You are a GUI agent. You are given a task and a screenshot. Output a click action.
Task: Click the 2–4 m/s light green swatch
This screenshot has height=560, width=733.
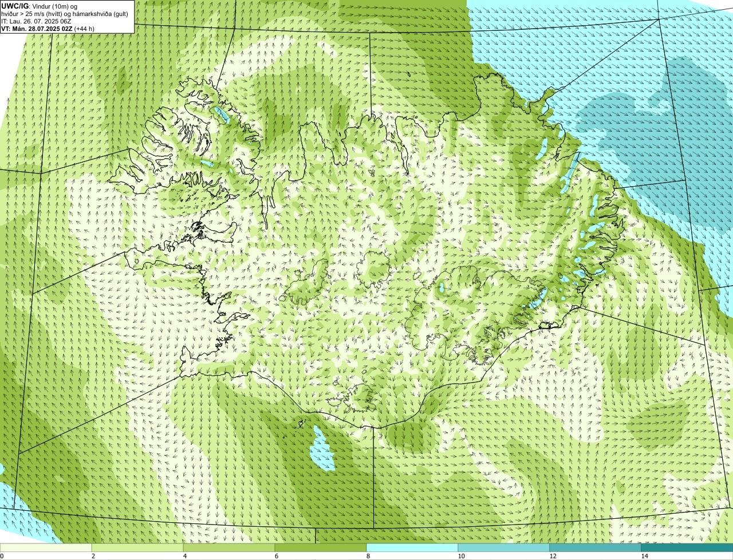pyautogui.click(x=137, y=547)
